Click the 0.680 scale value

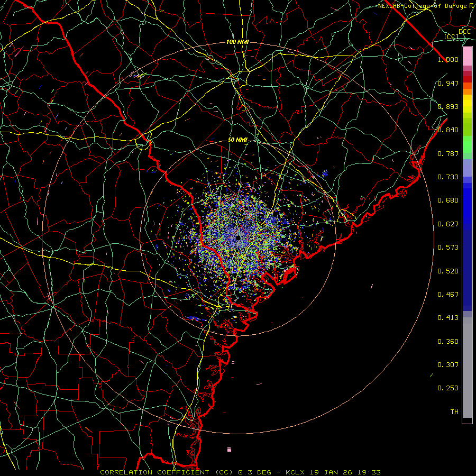448,200
